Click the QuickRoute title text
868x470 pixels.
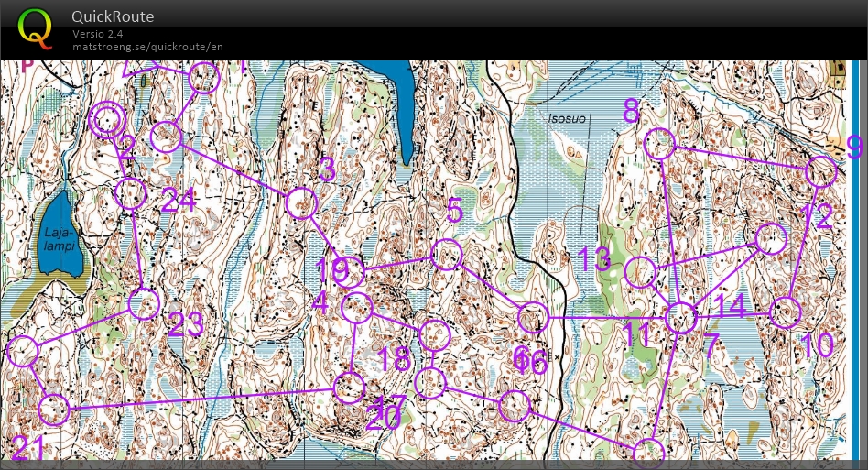pyautogui.click(x=113, y=16)
